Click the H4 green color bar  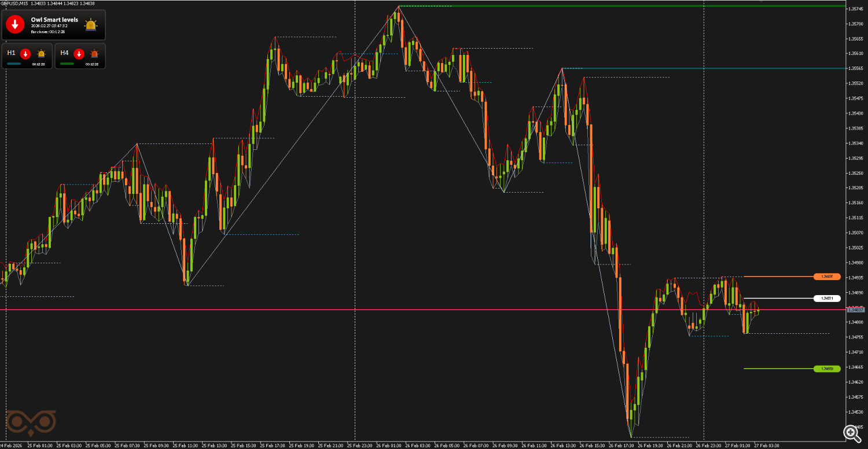[67, 64]
